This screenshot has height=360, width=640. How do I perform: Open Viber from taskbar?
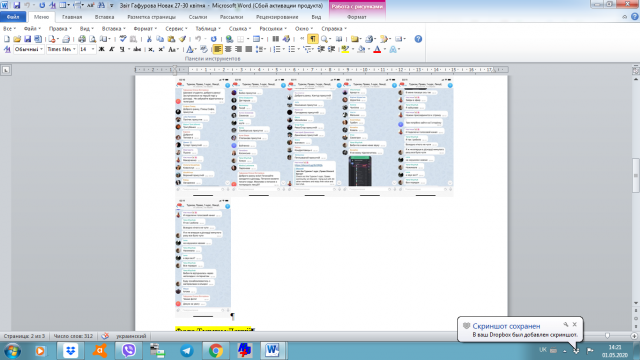pos(129,351)
